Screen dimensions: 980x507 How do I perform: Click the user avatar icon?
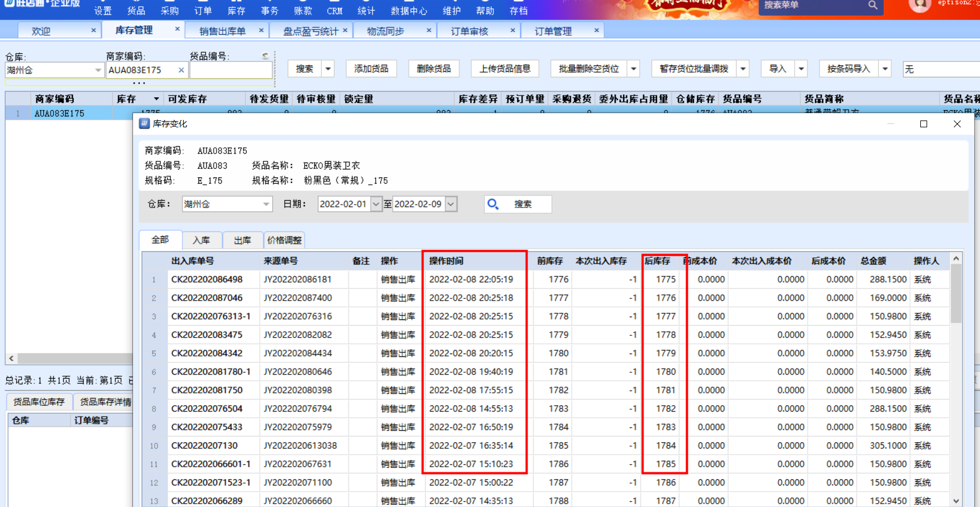[919, 5]
